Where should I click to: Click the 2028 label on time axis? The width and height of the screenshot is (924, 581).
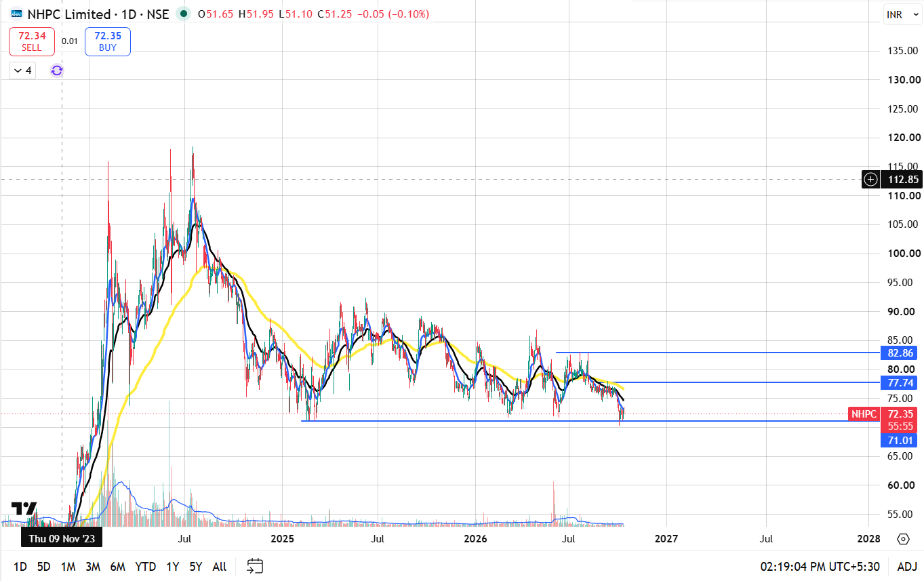click(x=868, y=539)
